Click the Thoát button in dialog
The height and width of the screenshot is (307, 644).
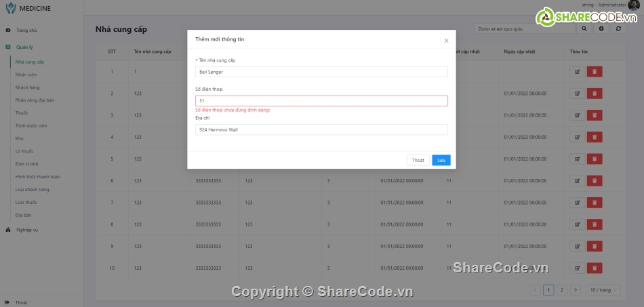click(x=418, y=160)
